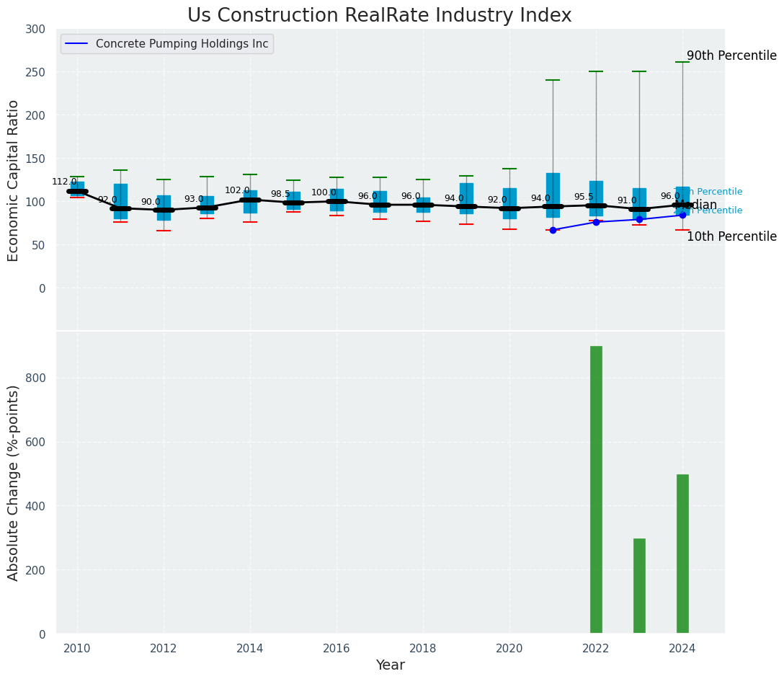Click the Concrete Pumping Holdings Inc legend entry

(182, 44)
